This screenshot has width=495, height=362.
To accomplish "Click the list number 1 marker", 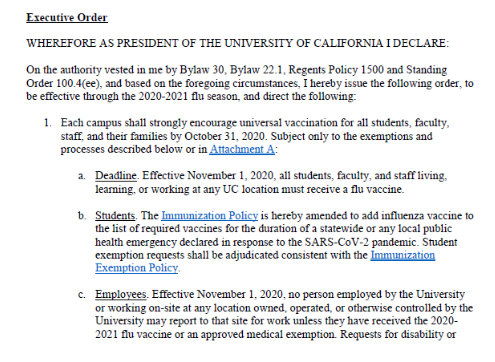I will [48, 123].
